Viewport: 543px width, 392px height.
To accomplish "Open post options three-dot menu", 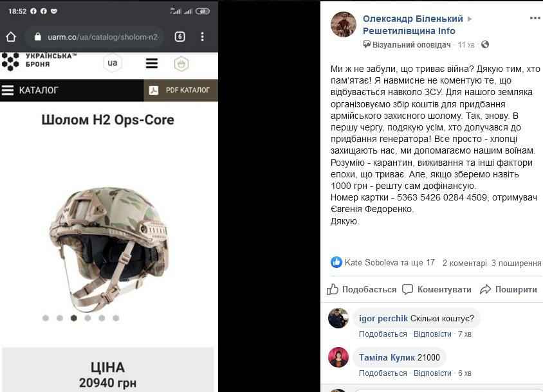I will (x=535, y=18).
